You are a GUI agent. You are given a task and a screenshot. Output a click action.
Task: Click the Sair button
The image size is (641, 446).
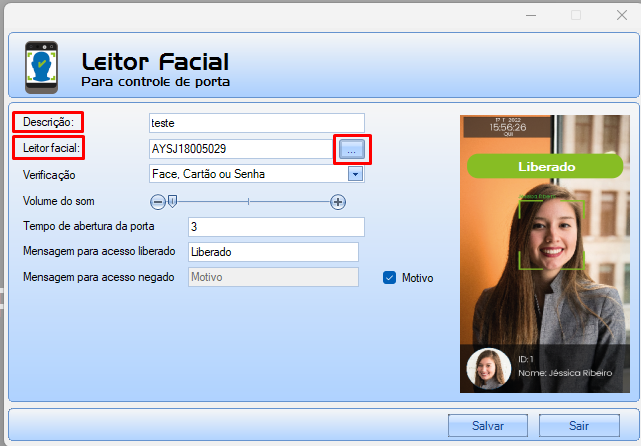pos(579,426)
